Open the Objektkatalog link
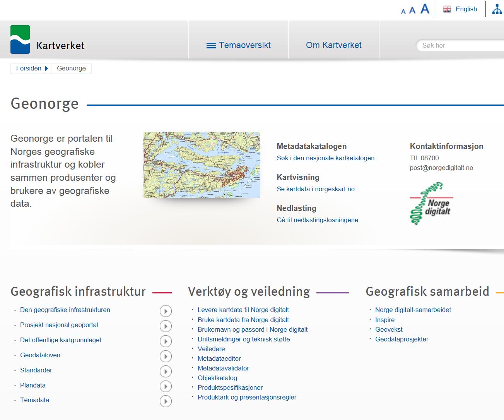Screen dimensions: 504x420 coord(217,378)
